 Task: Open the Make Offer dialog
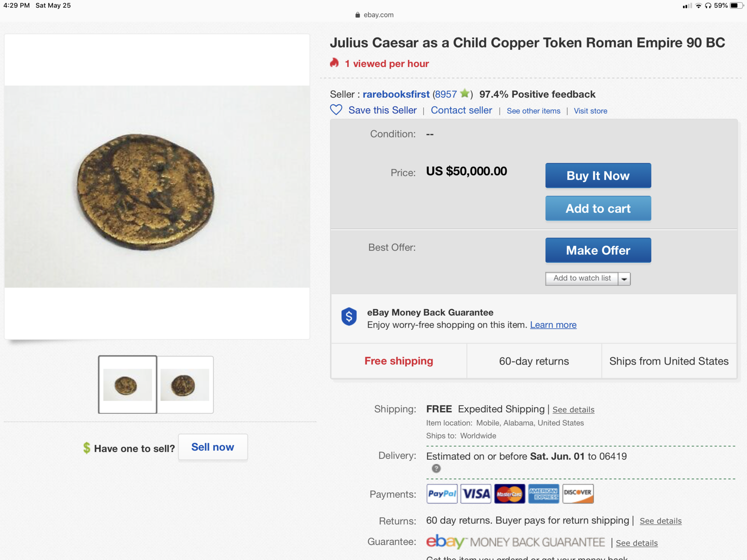point(598,250)
